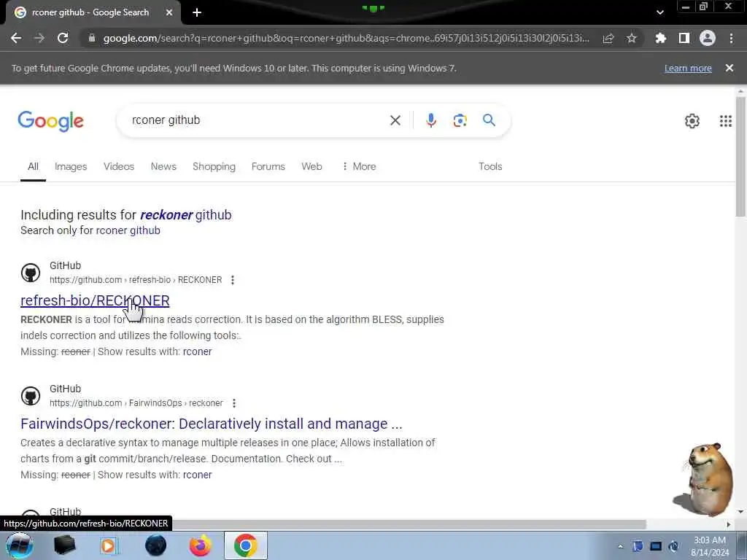
Task: Show results with rconer under refresh-bio result
Action: coord(197,351)
